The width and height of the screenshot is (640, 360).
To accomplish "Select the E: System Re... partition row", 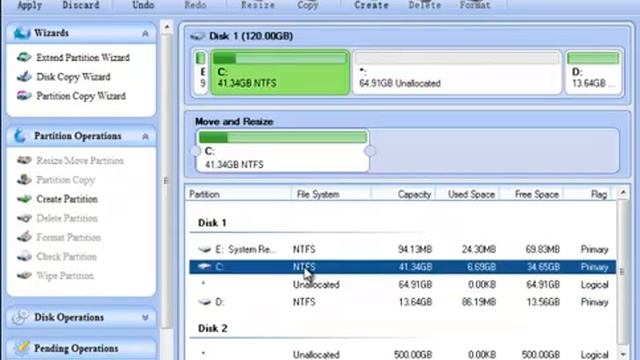I will [402, 249].
